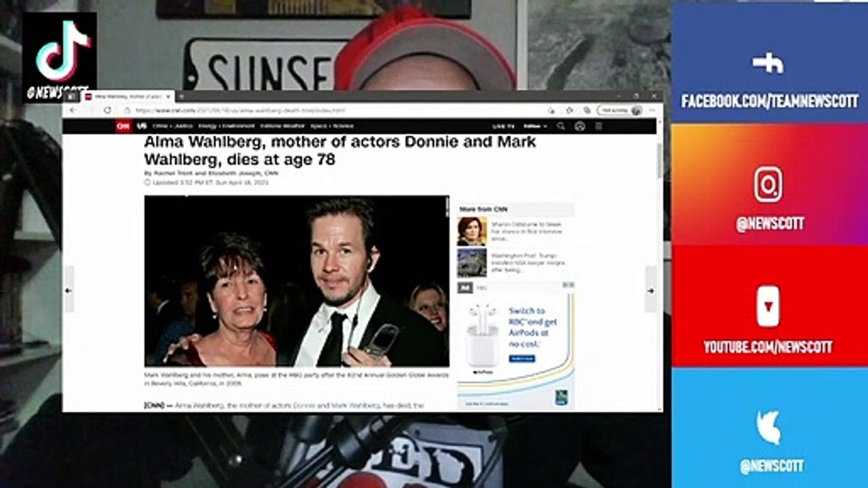Click the browser back arrow button
Image resolution: width=868 pixels, height=488 pixels.
[x=73, y=110]
